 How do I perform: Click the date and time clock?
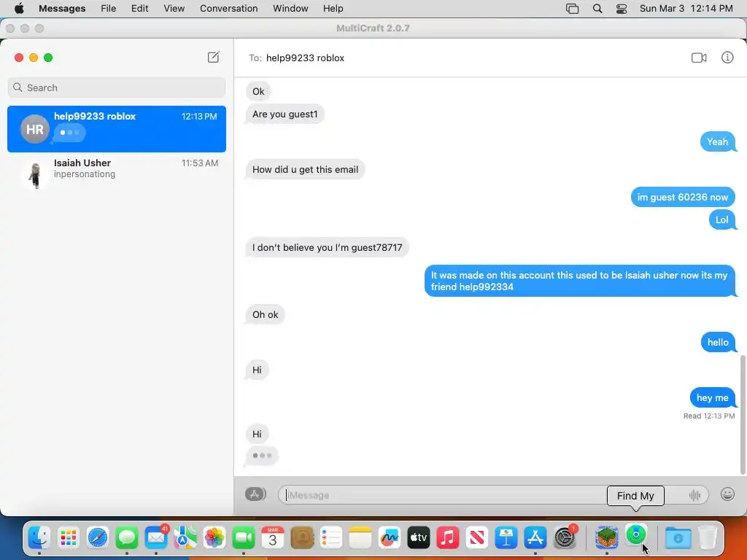tap(686, 8)
